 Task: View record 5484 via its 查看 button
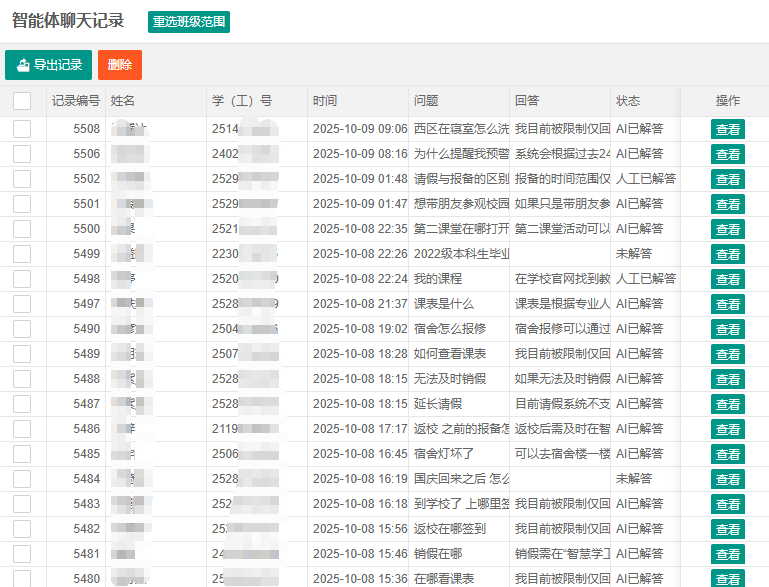727,479
